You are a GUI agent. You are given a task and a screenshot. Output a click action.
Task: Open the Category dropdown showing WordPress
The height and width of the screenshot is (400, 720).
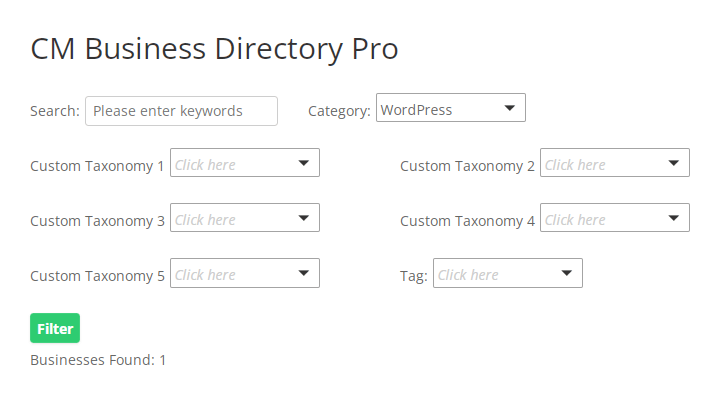pos(440,109)
